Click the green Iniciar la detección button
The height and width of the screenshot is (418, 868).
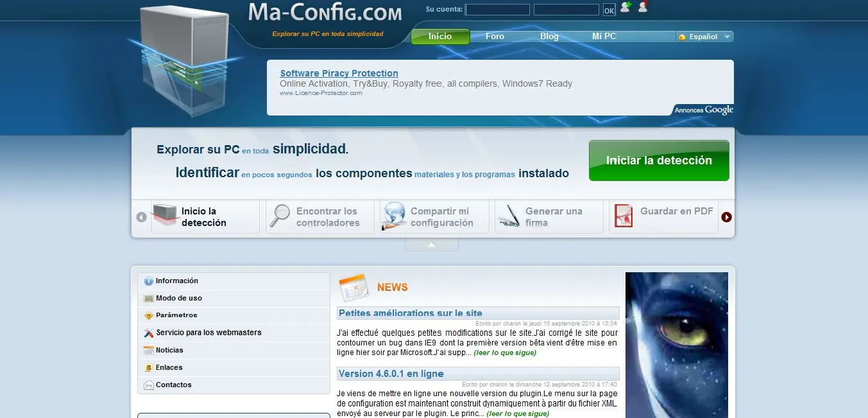point(659,161)
